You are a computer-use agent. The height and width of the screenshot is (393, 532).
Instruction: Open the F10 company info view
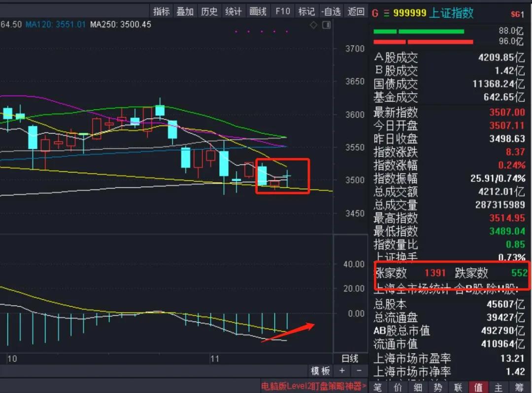pyautogui.click(x=282, y=11)
